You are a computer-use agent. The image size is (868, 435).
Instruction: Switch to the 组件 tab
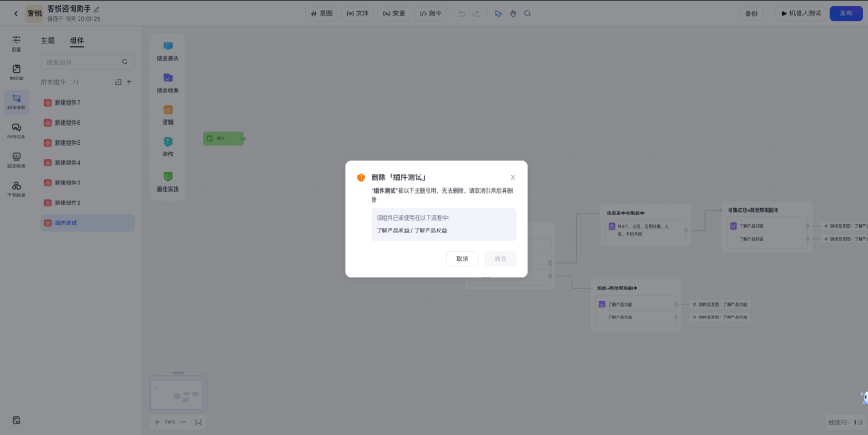point(77,41)
